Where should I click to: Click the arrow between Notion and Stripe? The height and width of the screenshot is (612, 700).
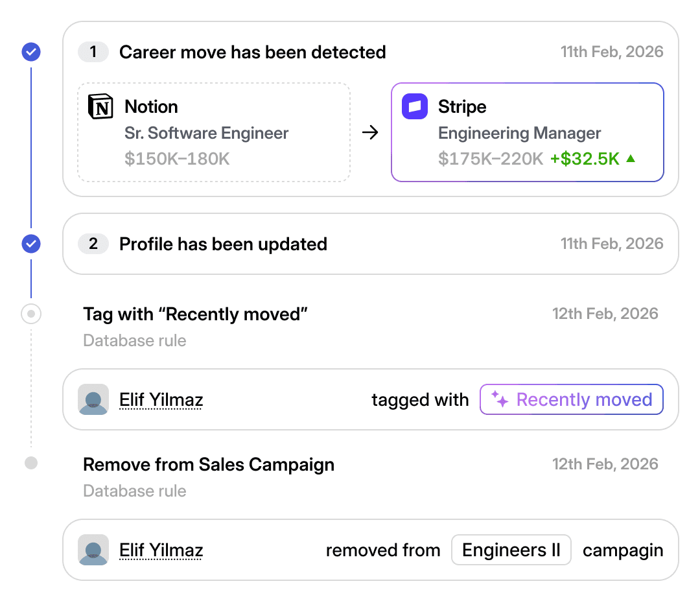tap(370, 133)
